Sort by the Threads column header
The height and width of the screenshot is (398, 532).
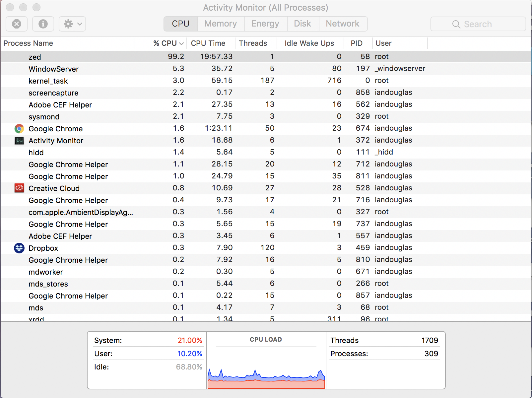pos(256,43)
